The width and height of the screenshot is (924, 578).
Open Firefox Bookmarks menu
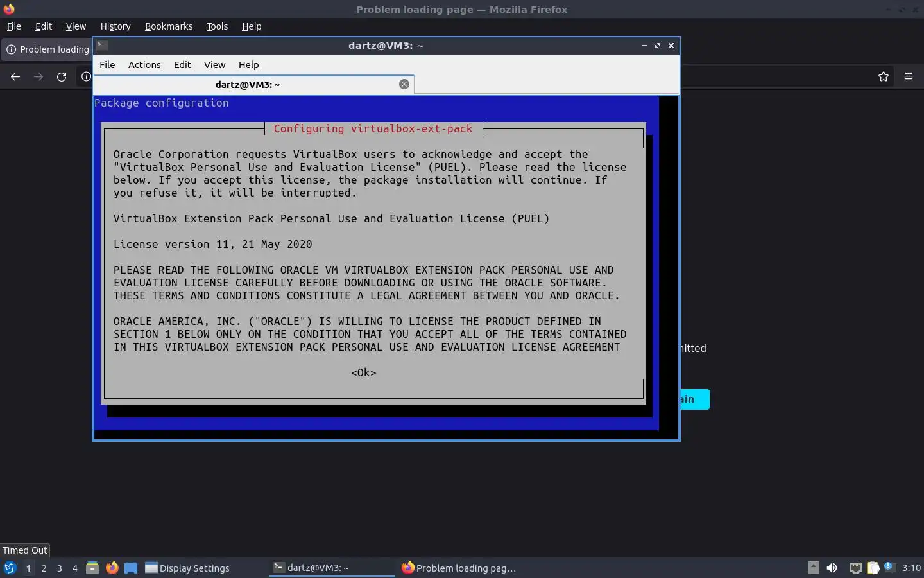click(x=169, y=26)
